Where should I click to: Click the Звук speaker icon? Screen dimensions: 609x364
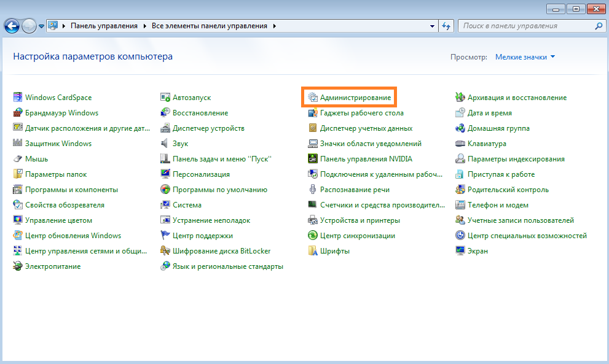coord(165,143)
